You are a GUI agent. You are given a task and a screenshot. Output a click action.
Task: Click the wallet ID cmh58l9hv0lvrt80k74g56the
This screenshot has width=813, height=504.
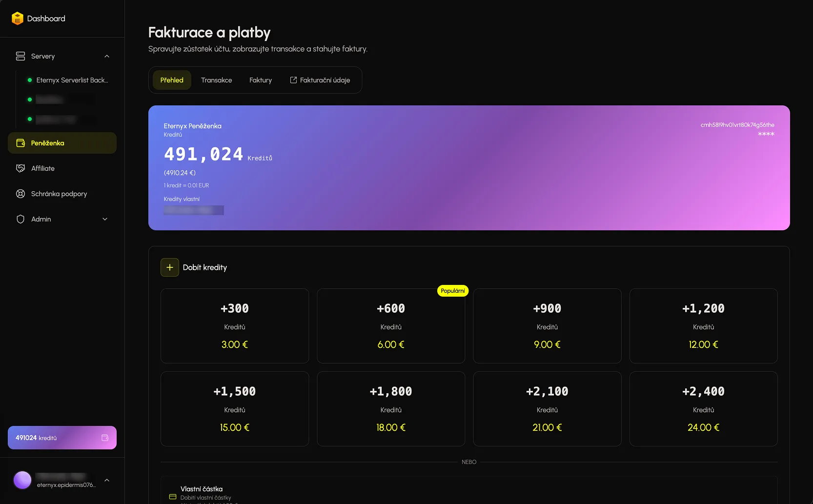click(x=737, y=125)
